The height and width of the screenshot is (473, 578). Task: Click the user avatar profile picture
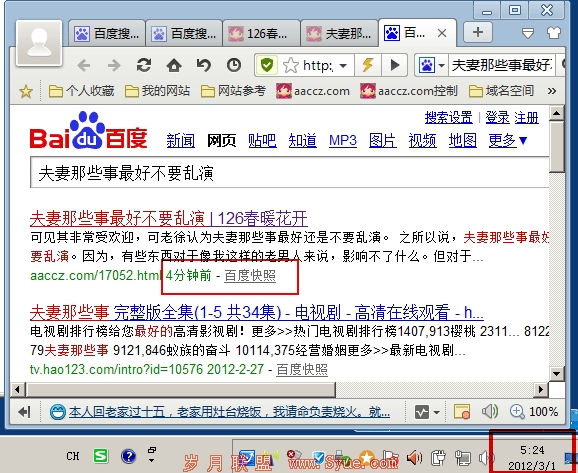coord(39,43)
